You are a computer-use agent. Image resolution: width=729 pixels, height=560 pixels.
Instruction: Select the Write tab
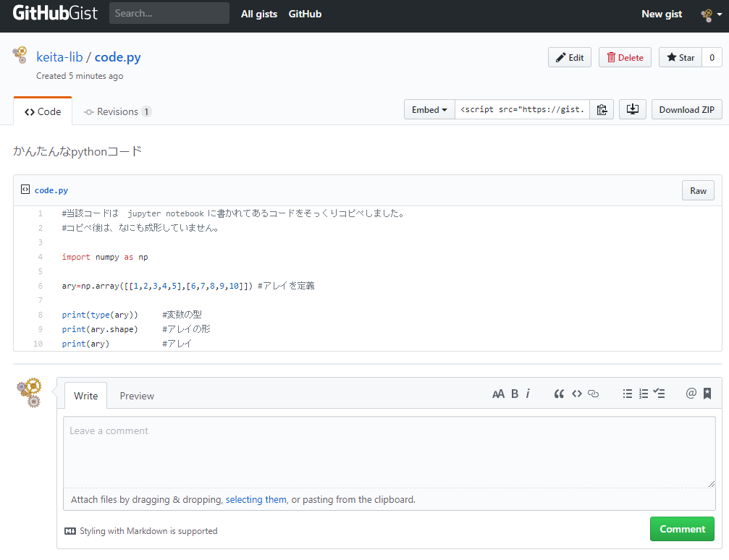coord(86,396)
